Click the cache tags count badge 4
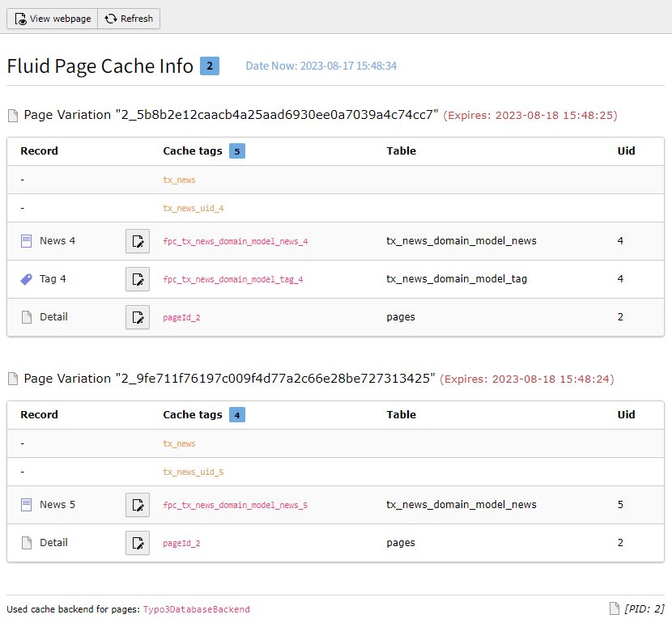The height and width of the screenshot is (623, 672). (237, 415)
